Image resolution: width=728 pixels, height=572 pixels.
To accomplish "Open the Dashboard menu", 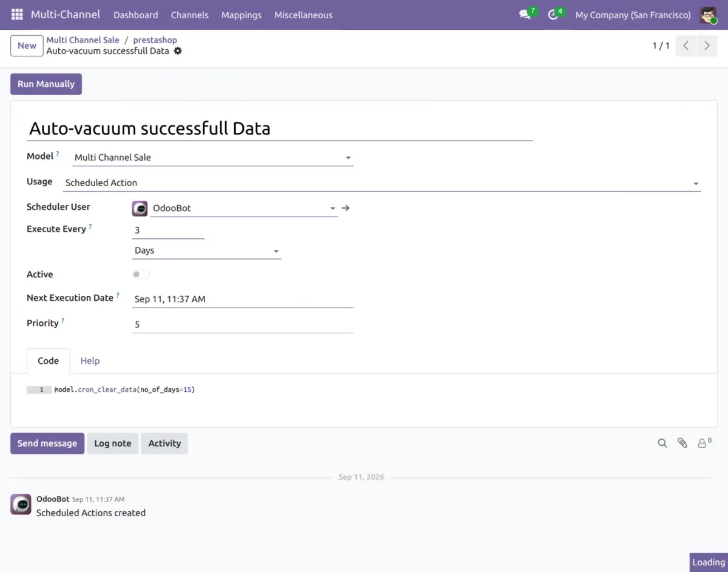I will 136,15.
